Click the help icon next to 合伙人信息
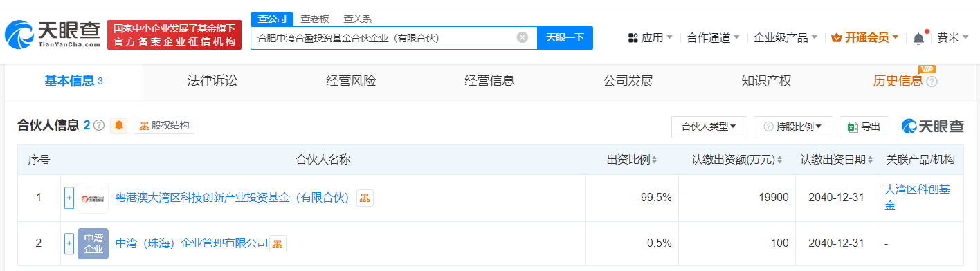Screen dimensions: 980x271 click(99, 125)
